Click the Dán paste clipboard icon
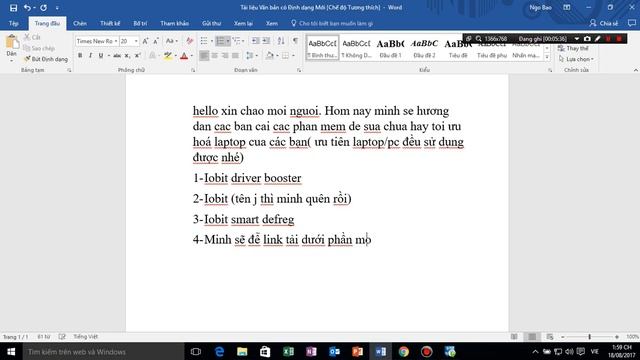Viewport: 640px width, 360px height. 11,42
